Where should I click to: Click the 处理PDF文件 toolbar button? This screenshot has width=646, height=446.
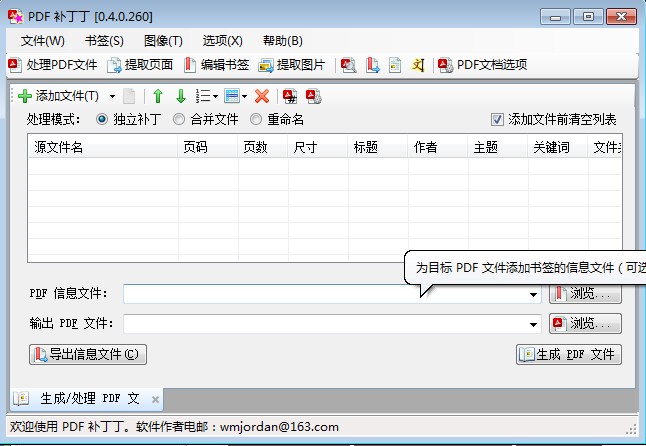click(x=53, y=65)
